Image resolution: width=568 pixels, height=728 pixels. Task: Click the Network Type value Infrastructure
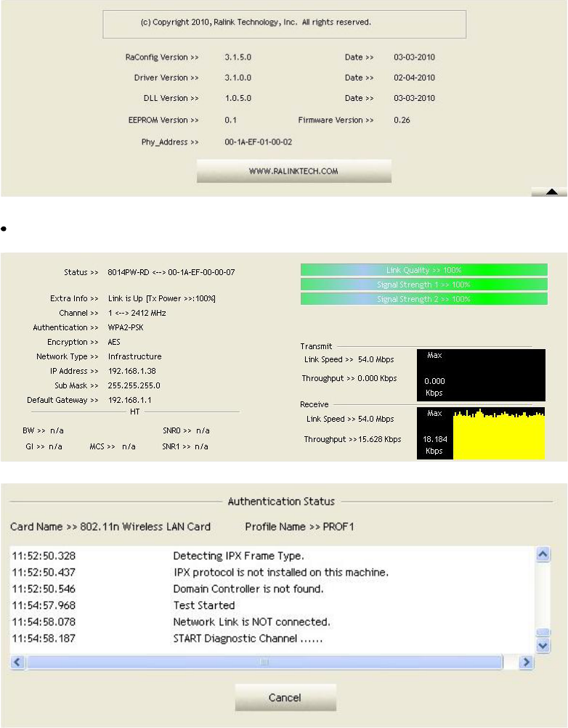click(x=134, y=356)
